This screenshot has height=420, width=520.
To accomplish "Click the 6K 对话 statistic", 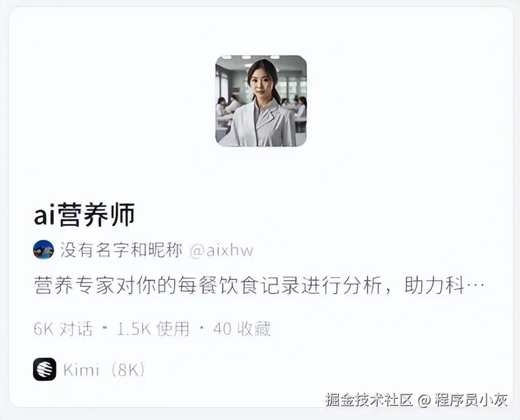I will point(63,329).
